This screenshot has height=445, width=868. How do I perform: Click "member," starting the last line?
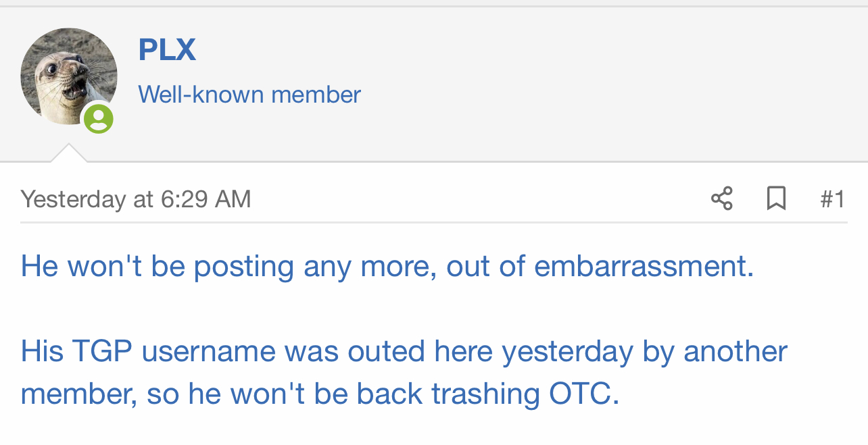tap(78, 394)
